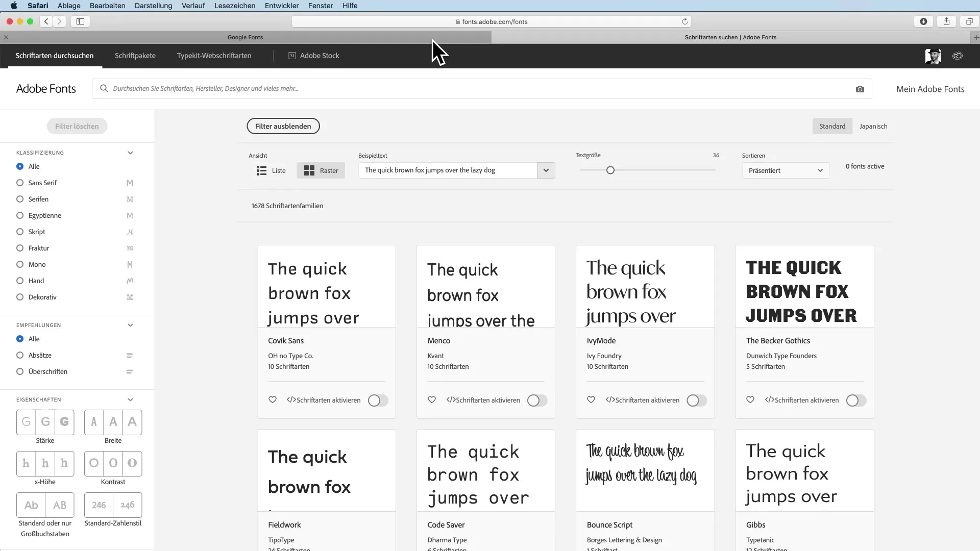Click Safari's page reload icon
The image size is (980, 551).
685,21
